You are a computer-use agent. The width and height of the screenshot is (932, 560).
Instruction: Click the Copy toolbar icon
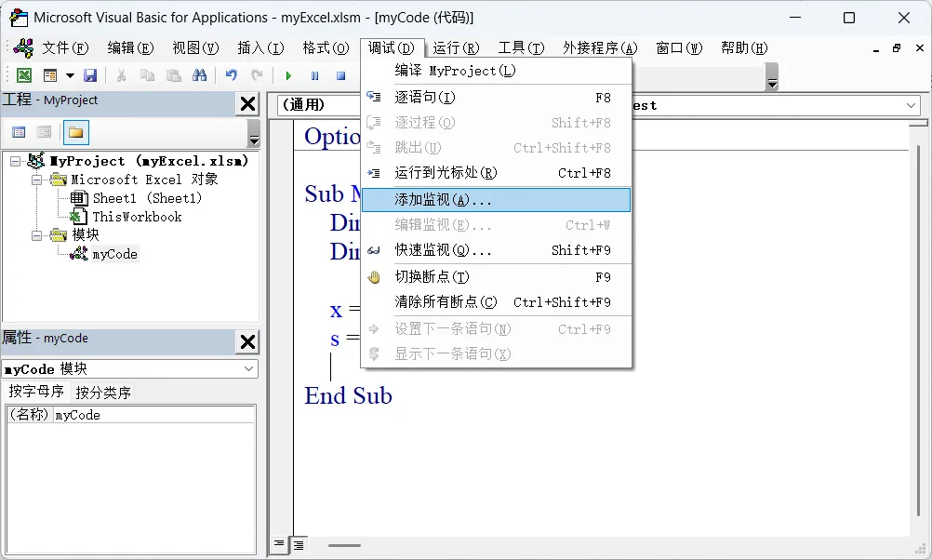coord(147,75)
